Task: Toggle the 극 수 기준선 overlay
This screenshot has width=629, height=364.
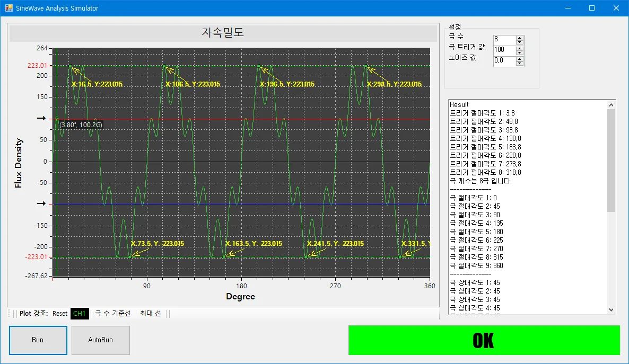Action: point(113,314)
